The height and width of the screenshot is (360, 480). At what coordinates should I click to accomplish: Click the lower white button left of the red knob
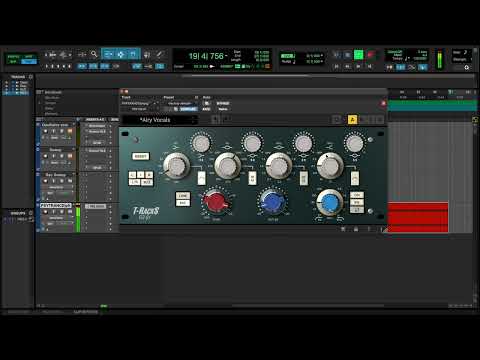[183, 203]
